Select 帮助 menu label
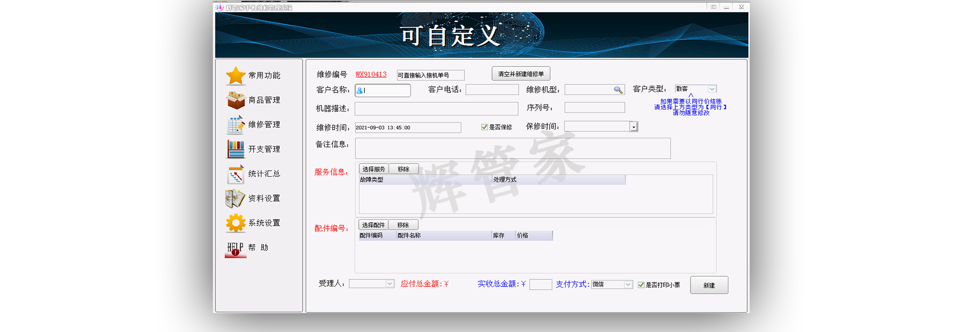980x332 pixels. [x=258, y=247]
